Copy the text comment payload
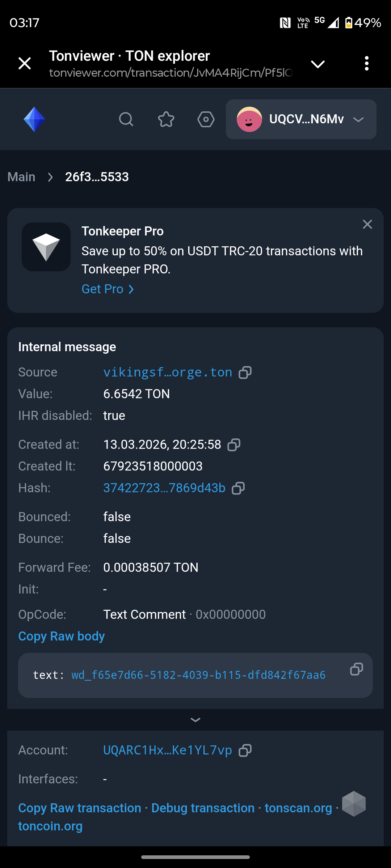The height and width of the screenshot is (868, 391). 356,669
